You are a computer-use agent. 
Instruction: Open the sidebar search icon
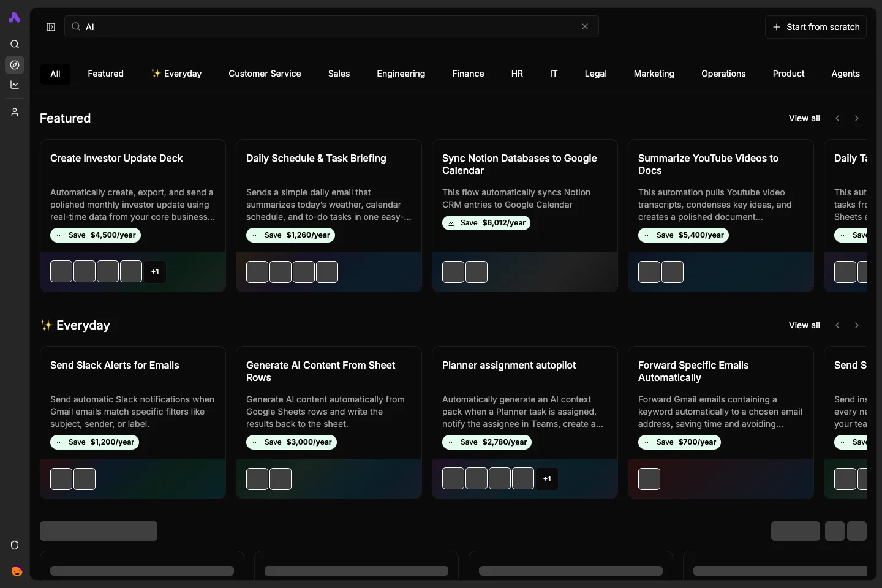pos(15,44)
